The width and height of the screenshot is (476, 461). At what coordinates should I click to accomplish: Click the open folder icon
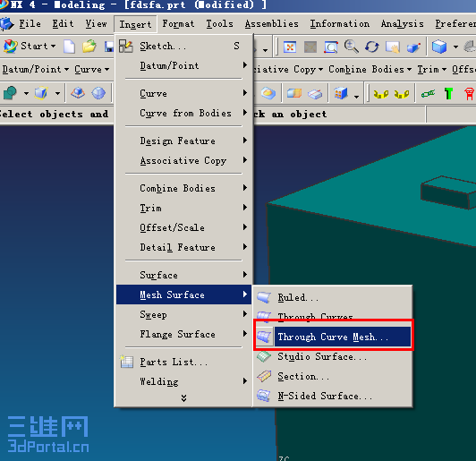click(89, 47)
